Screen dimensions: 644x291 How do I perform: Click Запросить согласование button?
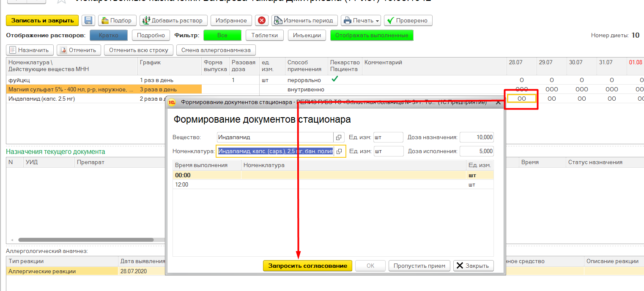tap(307, 266)
